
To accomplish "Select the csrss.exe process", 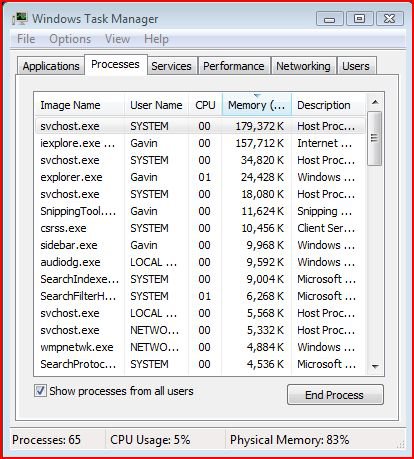I will (x=200, y=228).
